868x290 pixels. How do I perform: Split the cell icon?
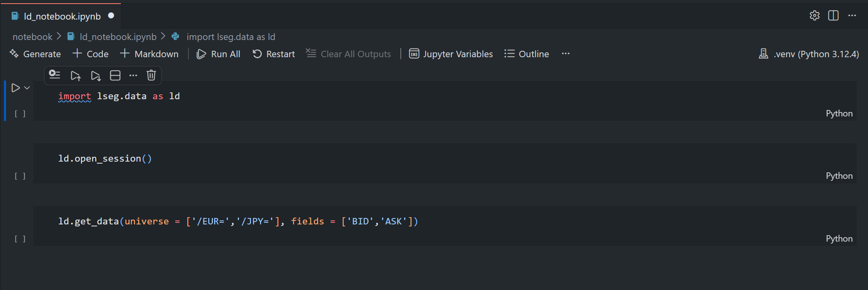pyautogui.click(x=115, y=75)
